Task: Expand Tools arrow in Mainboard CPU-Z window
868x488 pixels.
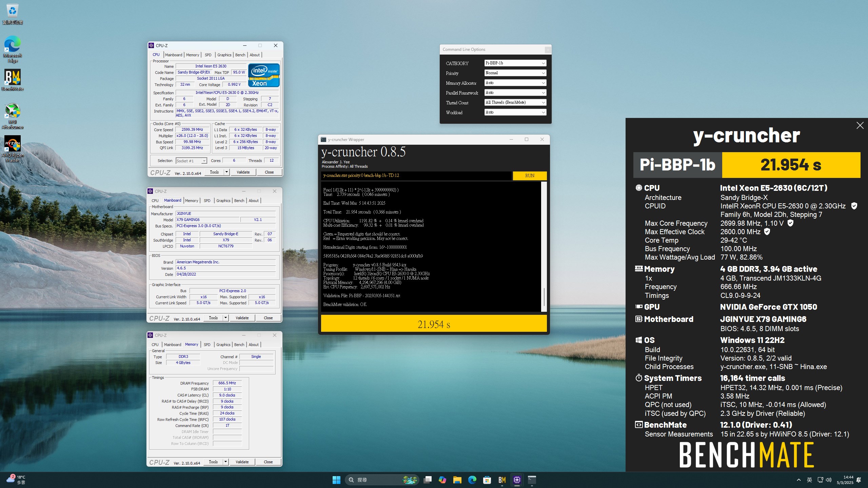Action: pos(225,318)
